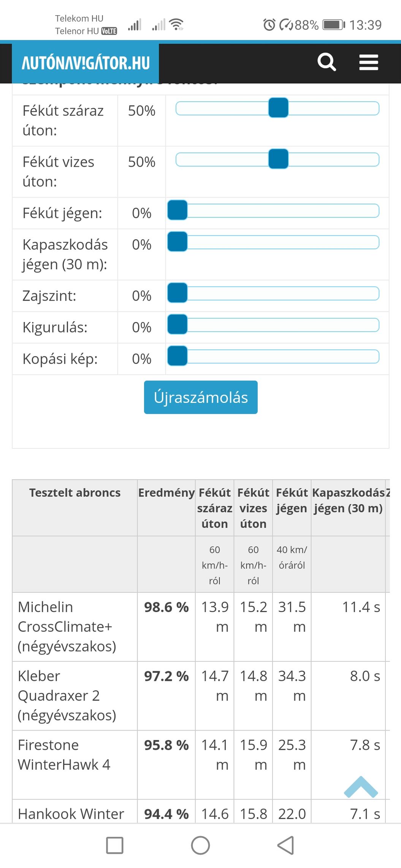Click the Kapaszkodás jégen slider track
The width and height of the screenshot is (401, 868).
[283, 242]
